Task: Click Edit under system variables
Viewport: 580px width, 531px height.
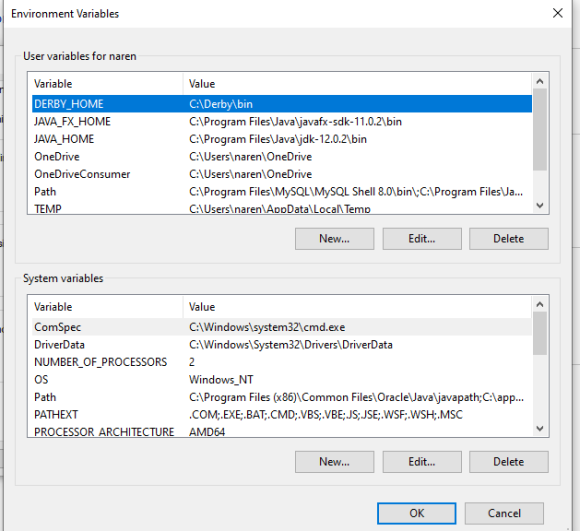Action: click(x=422, y=461)
